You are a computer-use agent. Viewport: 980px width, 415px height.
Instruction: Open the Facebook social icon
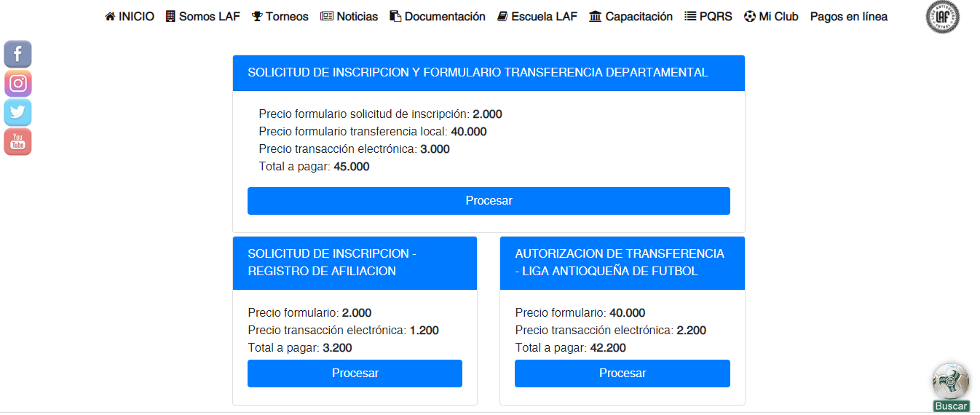pos(18,54)
